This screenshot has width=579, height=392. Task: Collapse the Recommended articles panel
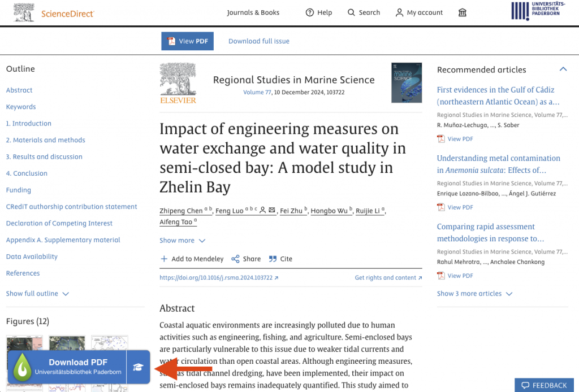click(x=563, y=69)
